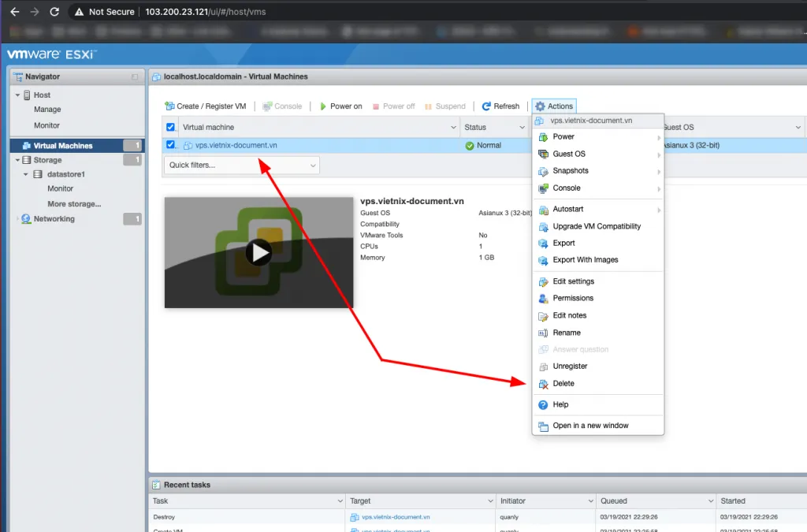Click the address bar URL field
The width and height of the screenshot is (807, 532).
pyautogui.click(x=206, y=11)
